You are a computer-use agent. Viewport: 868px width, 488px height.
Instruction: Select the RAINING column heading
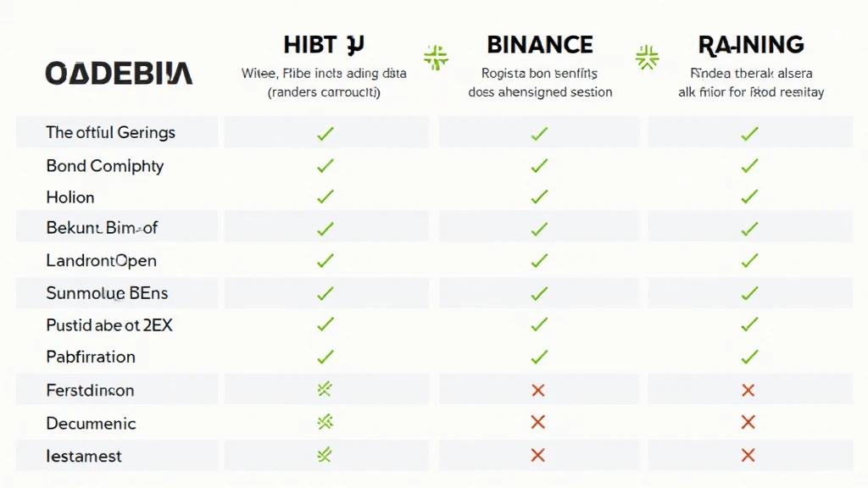point(750,44)
